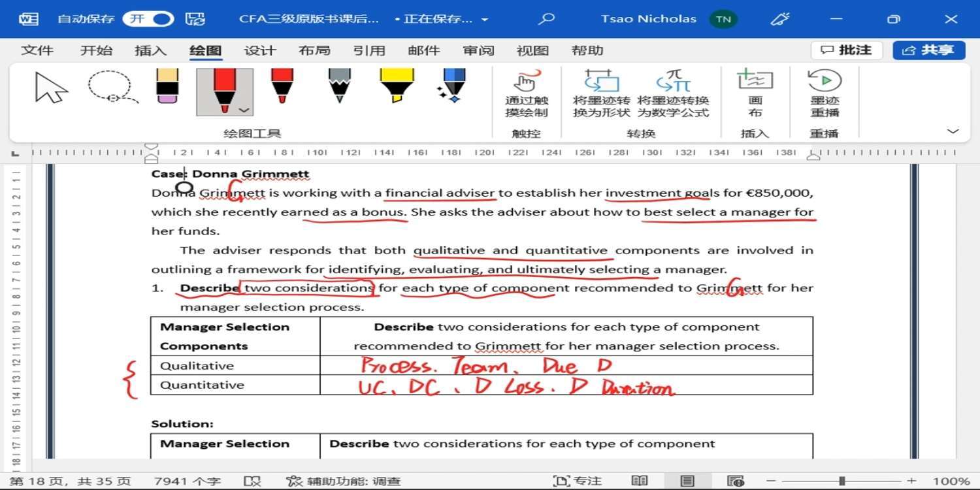
Task: Switch to the 开始 (Home) tab
Action: coord(96,51)
